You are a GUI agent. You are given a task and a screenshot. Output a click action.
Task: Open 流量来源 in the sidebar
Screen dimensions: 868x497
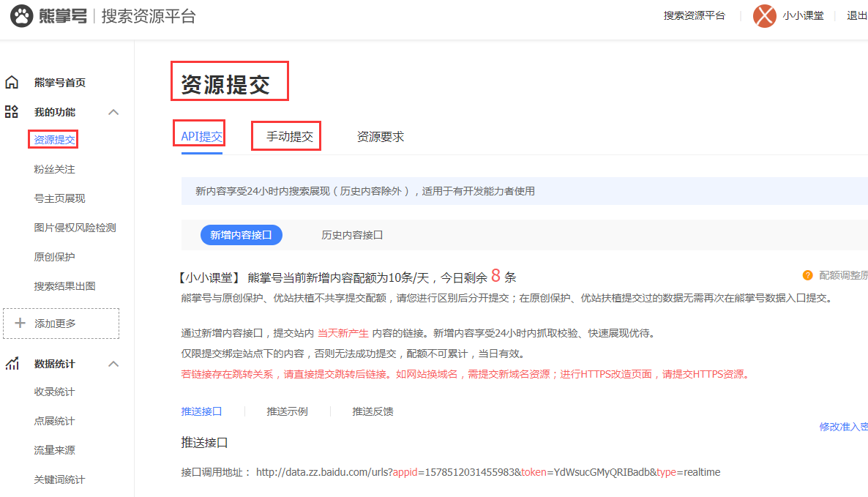tap(54, 450)
